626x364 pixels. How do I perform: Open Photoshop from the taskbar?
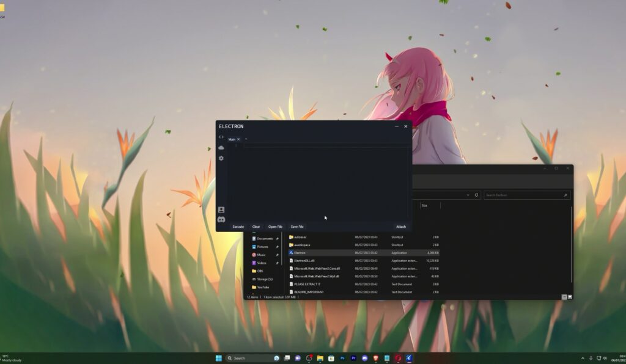click(342, 358)
